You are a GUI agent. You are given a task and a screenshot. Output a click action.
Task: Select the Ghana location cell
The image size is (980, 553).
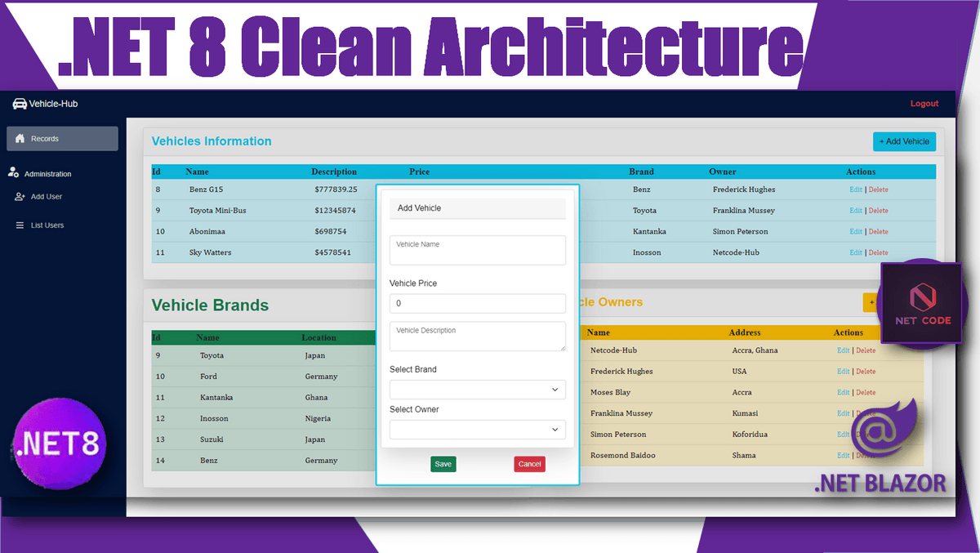(316, 398)
